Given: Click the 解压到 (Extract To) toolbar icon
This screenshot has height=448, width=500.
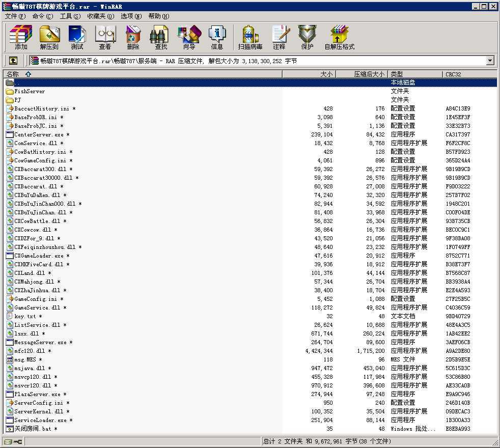Looking at the screenshot, I should pos(49,38).
